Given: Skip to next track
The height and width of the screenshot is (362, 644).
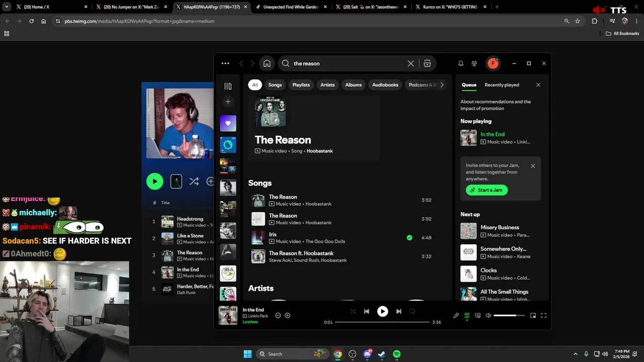Looking at the screenshot, I should 398,311.
